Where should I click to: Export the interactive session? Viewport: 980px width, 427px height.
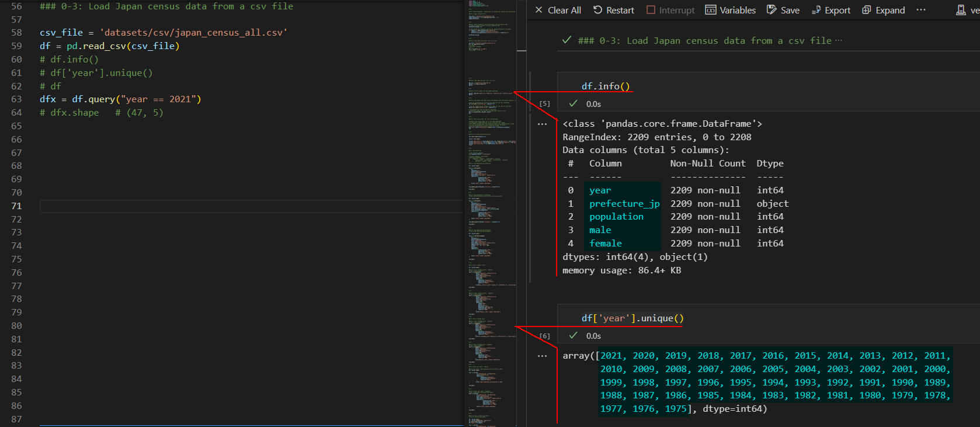(830, 10)
